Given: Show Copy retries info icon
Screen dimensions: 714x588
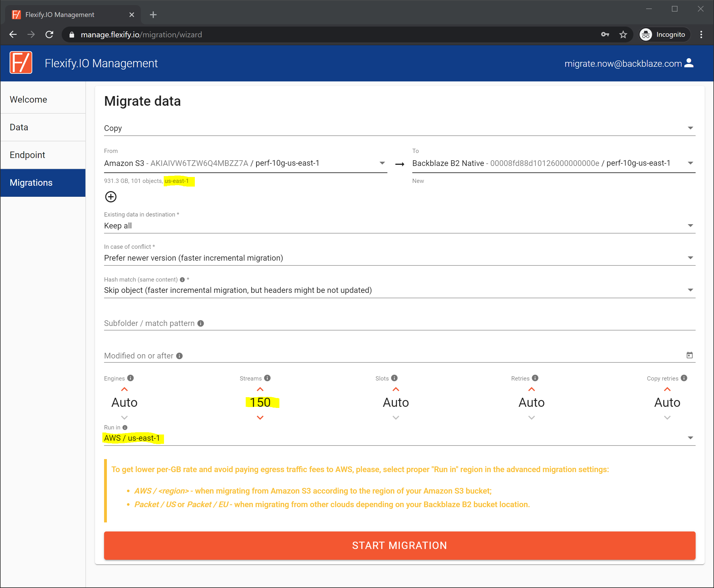Looking at the screenshot, I should 684,378.
